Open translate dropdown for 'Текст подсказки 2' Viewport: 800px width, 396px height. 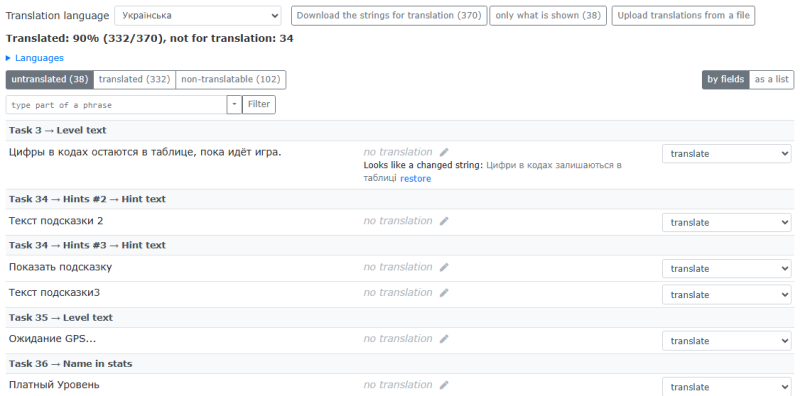727,222
